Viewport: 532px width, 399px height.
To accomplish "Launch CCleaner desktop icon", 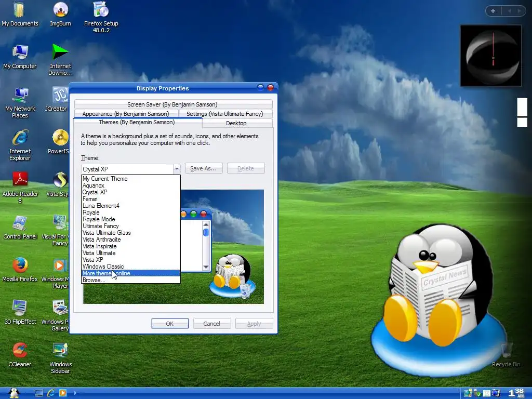I will [x=20, y=354].
